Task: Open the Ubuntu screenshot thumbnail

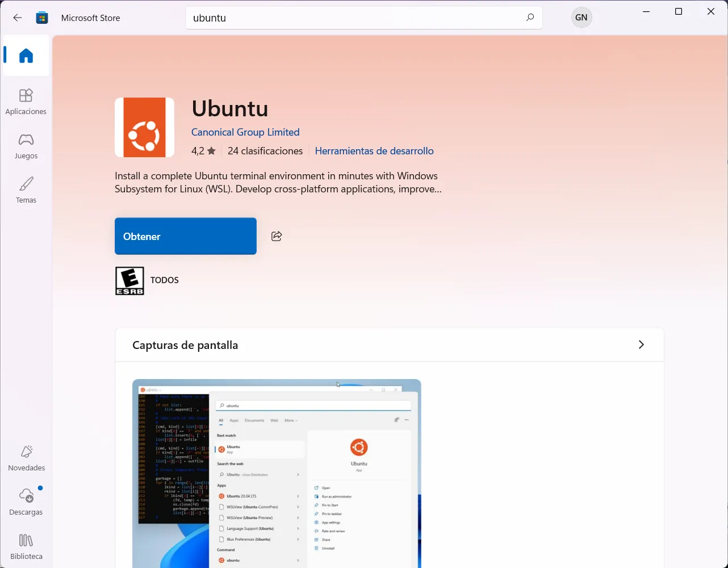Action: (x=277, y=473)
